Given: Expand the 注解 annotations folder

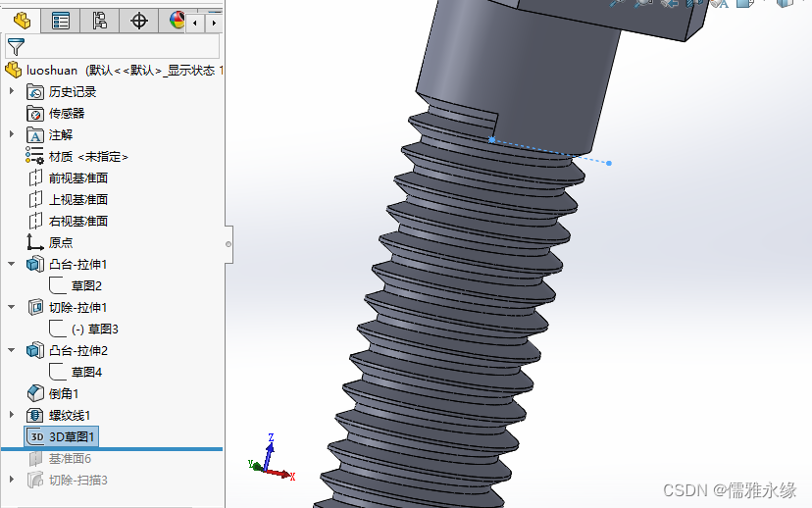Looking at the screenshot, I should tap(12, 134).
